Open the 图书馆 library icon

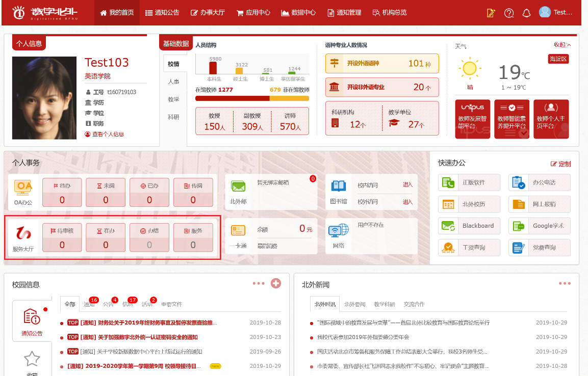339,185
